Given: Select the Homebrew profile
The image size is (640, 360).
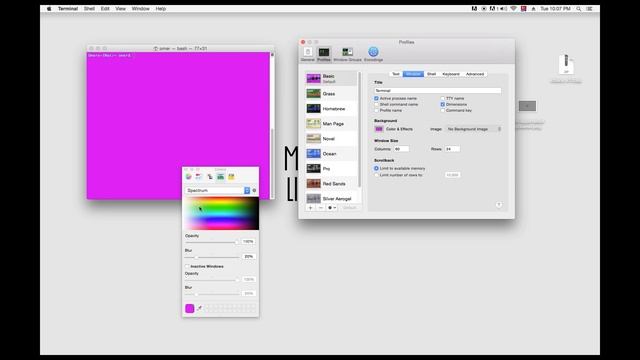Looking at the screenshot, I should tap(331, 109).
